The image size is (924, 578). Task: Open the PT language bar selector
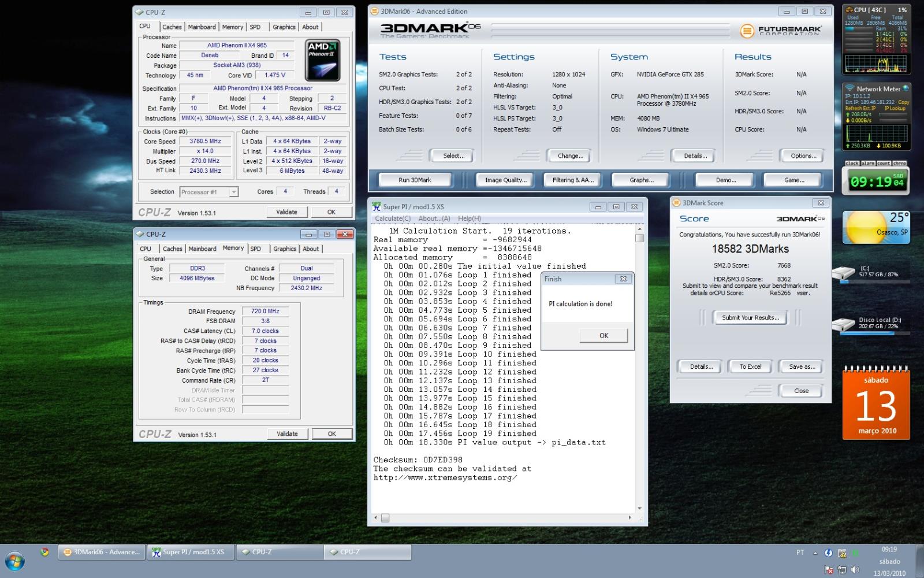800,552
